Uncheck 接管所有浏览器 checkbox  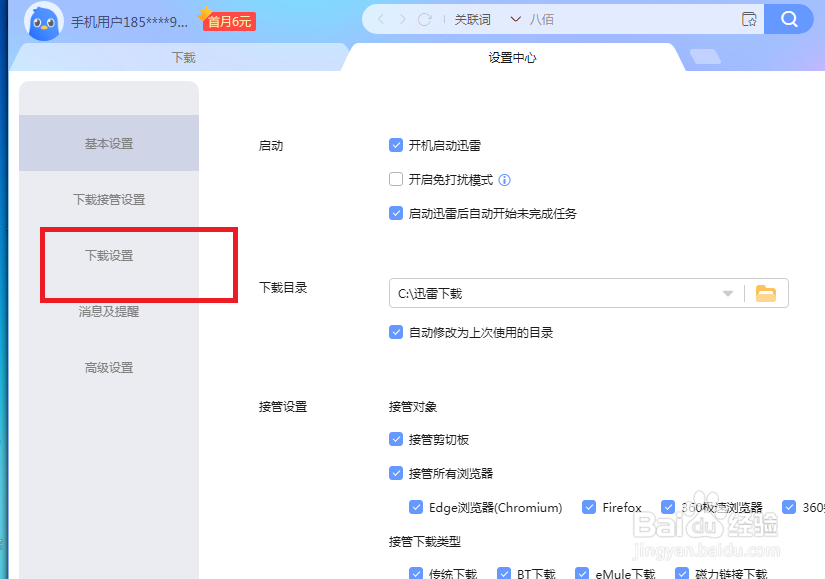click(396, 473)
